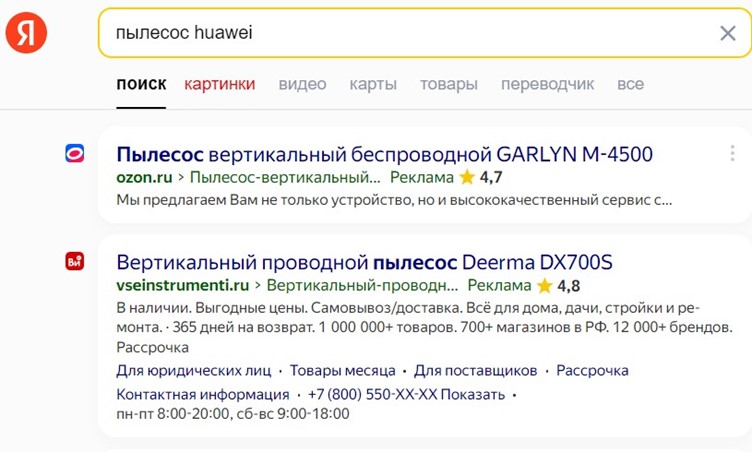Open the three-dot menu of the Ozon result
Viewport: 752px width, 452px height.
(x=732, y=153)
